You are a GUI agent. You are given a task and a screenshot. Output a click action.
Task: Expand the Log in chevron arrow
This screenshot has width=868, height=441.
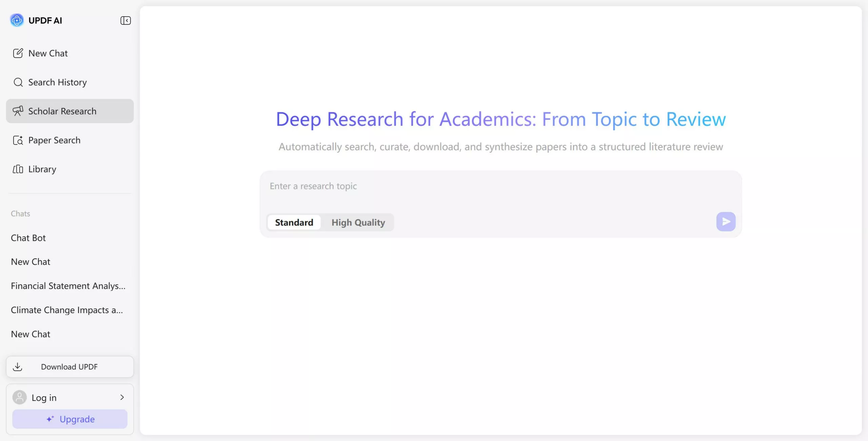point(122,397)
